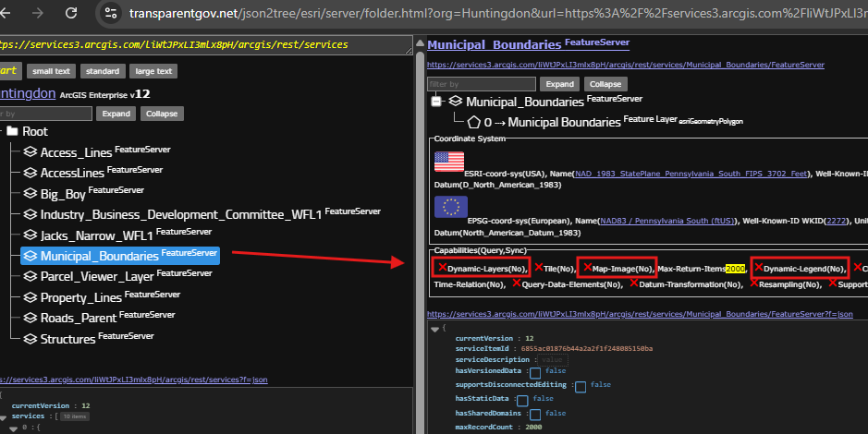Select Structures FeatureServer tree item

[88, 338]
